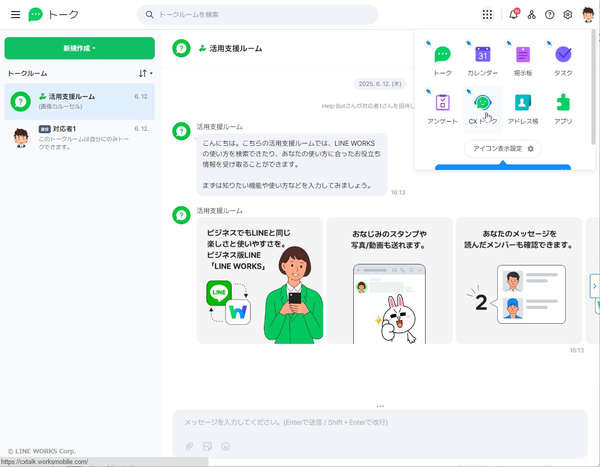Open the help question-mark icon
This screenshot has height=467, width=600.
549,15
